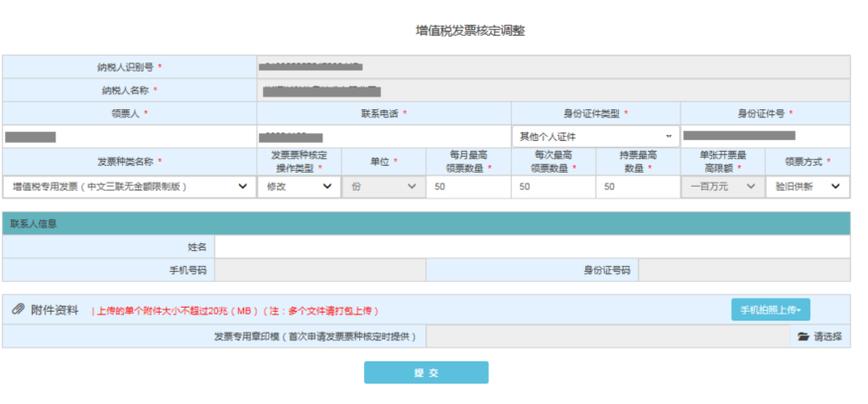The height and width of the screenshot is (404, 868).
Task: Click the 姓名 field under 联系人信息
Action: coord(532,246)
